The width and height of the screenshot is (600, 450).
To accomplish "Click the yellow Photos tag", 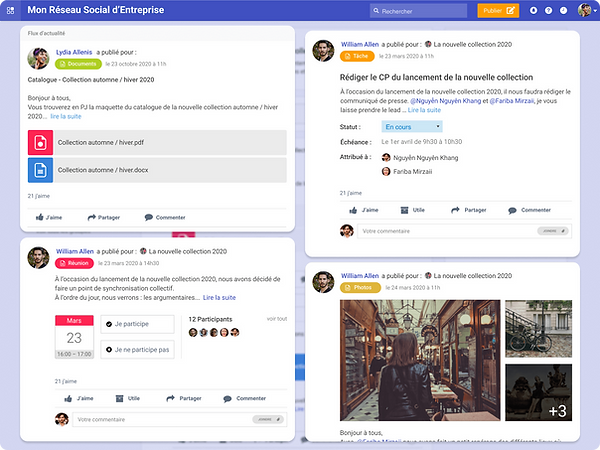I will tap(360, 287).
